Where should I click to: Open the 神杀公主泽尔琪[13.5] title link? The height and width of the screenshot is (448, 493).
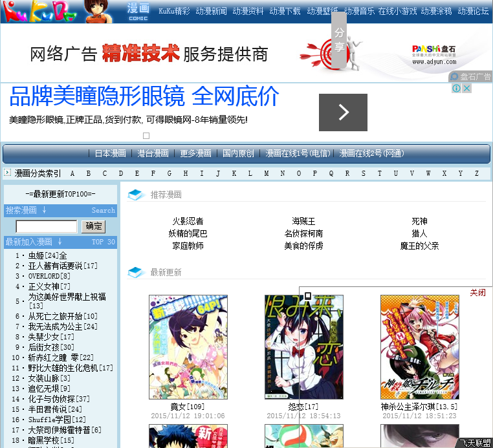[419, 407]
